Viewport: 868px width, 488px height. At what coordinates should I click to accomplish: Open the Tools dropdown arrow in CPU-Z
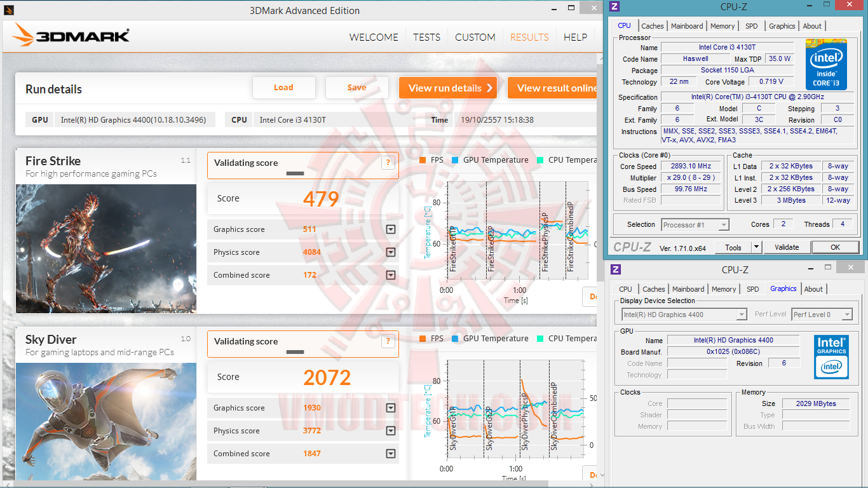pyautogui.click(x=756, y=247)
